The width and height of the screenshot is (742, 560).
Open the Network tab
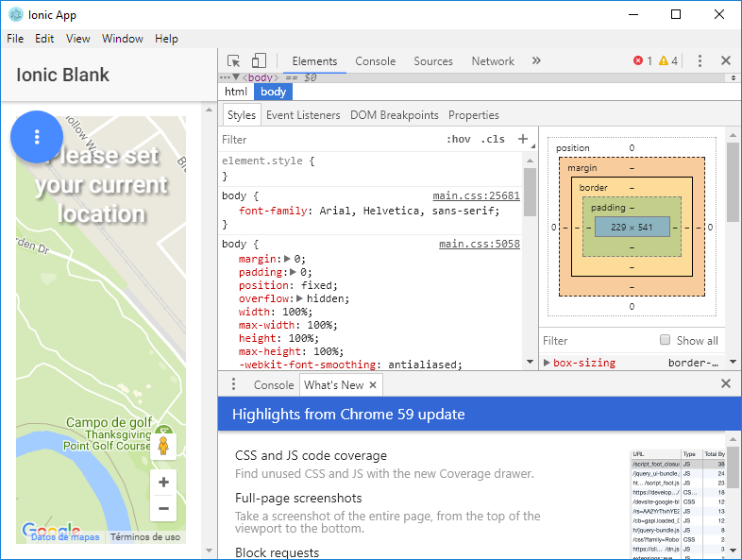point(493,61)
